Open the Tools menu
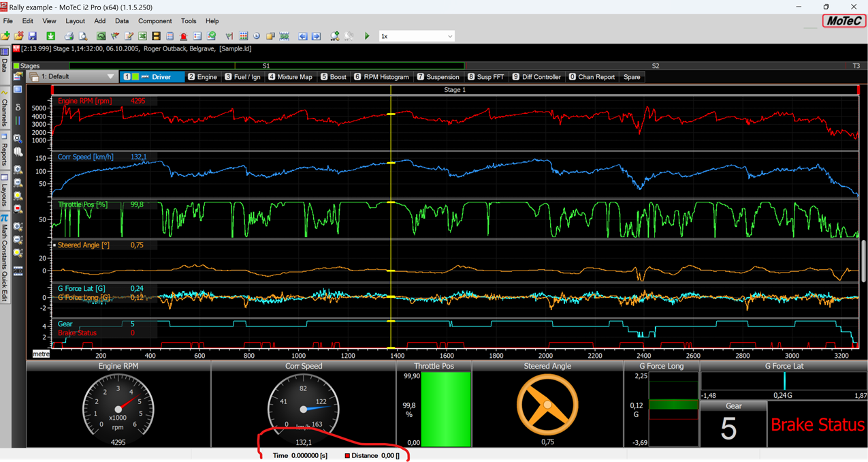 pos(189,21)
